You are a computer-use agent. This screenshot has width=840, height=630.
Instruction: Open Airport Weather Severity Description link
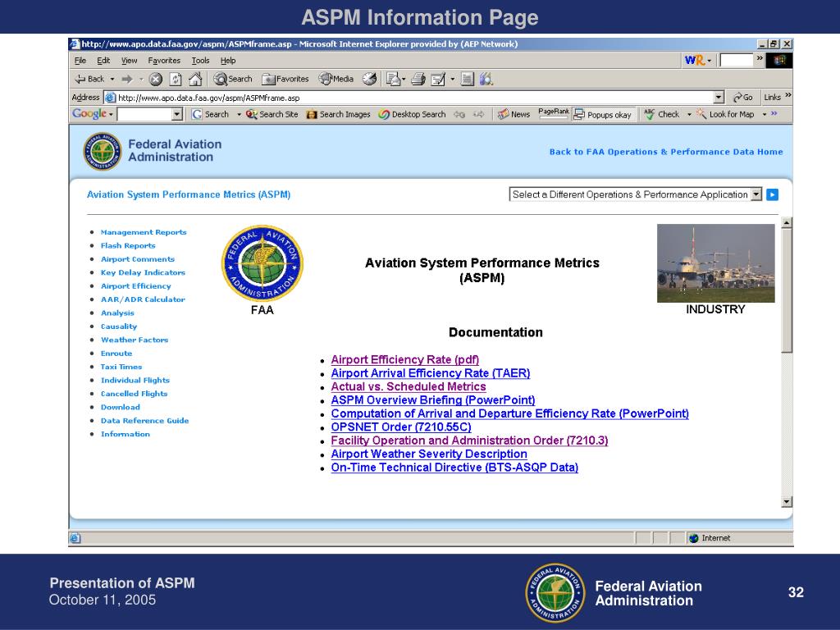tap(429, 454)
